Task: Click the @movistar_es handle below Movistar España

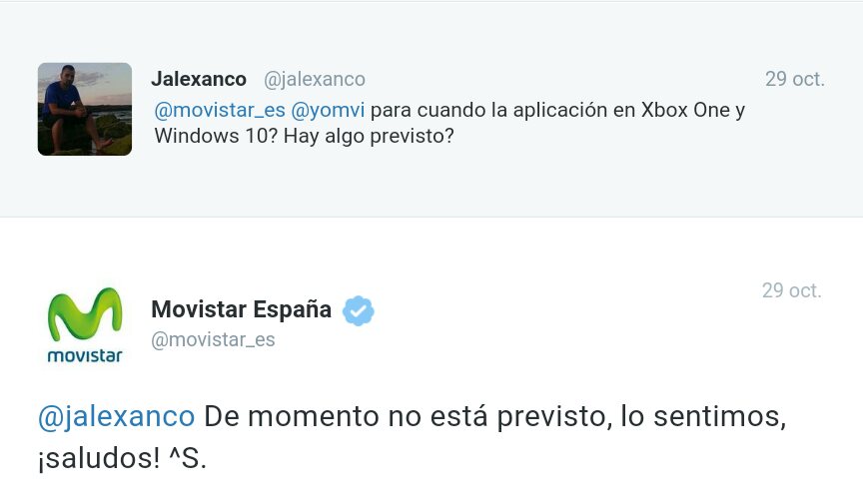Action: point(213,340)
